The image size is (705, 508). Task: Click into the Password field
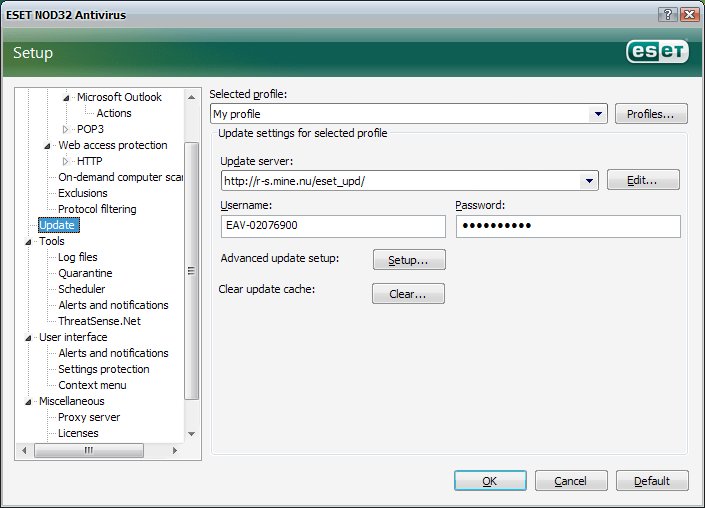(x=568, y=226)
